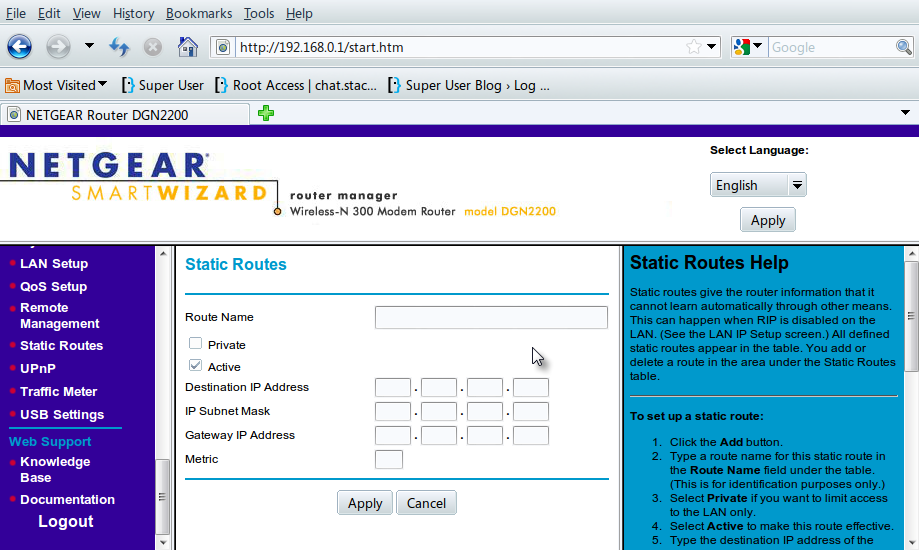Click second octet of IP Subnet Mask
Viewport: 919px width, 550px height.
pyautogui.click(x=439, y=412)
